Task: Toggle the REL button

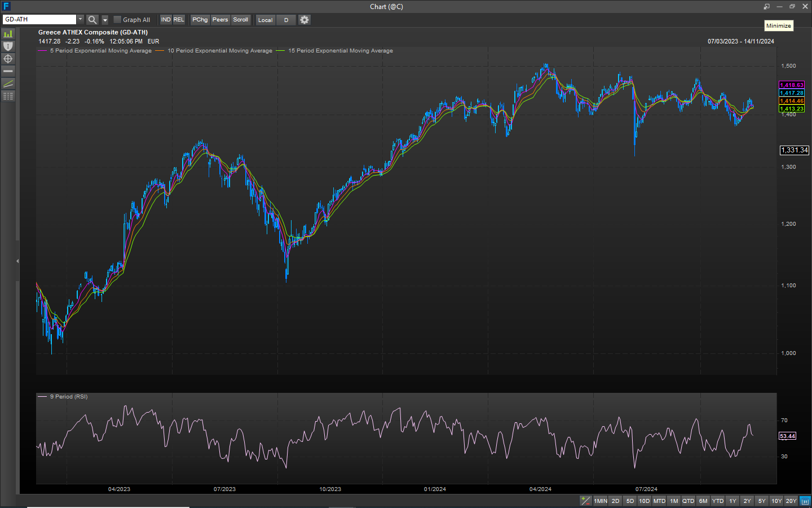Action: (179, 20)
